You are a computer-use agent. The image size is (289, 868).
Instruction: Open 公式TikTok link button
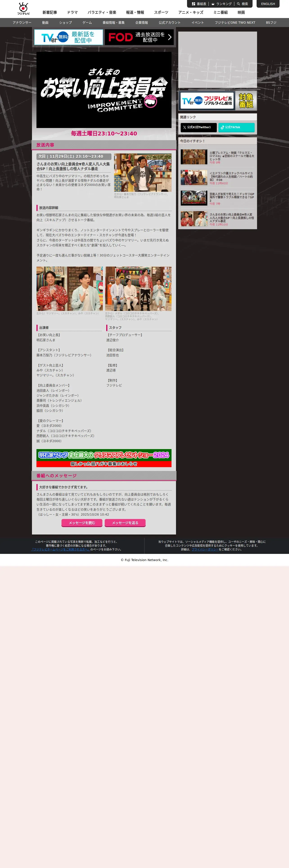pos(237,127)
